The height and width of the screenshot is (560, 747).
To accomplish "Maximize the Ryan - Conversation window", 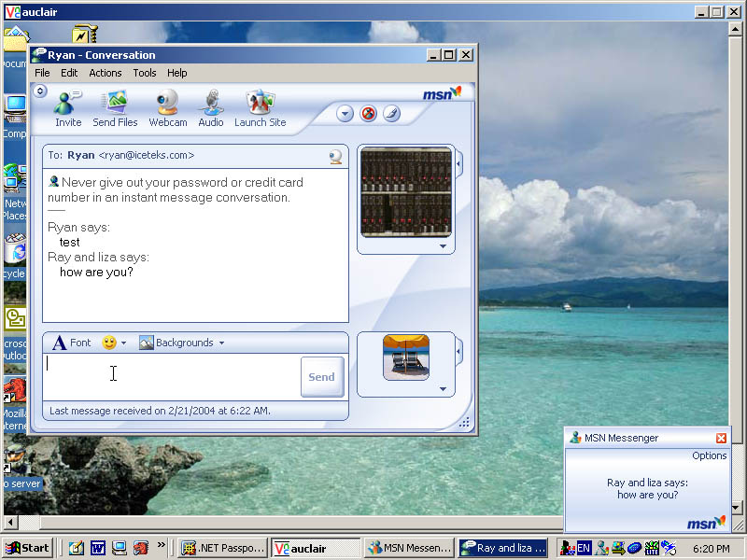I will (448, 55).
